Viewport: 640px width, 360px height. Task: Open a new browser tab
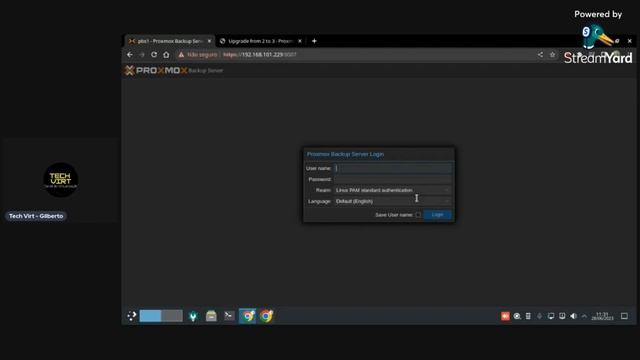314,41
